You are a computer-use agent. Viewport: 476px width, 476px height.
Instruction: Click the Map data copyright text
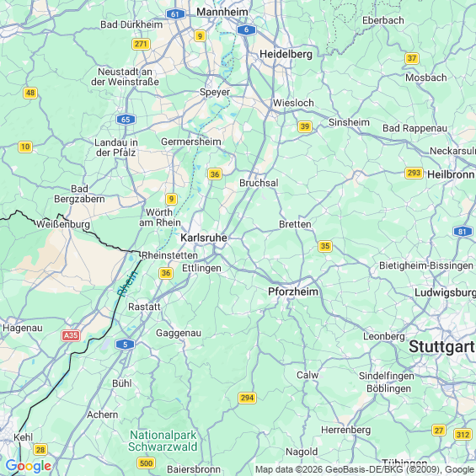tap(365, 469)
